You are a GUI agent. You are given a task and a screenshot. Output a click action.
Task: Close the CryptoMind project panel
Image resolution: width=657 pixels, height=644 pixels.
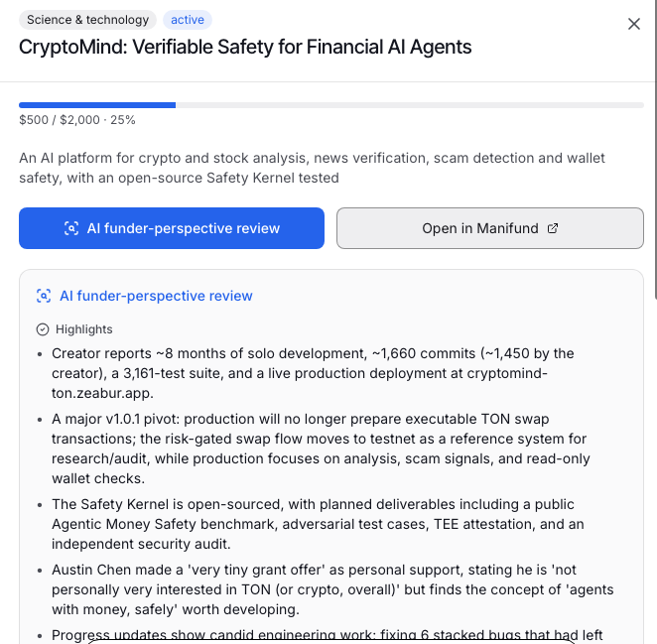click(x=634, y=24)
